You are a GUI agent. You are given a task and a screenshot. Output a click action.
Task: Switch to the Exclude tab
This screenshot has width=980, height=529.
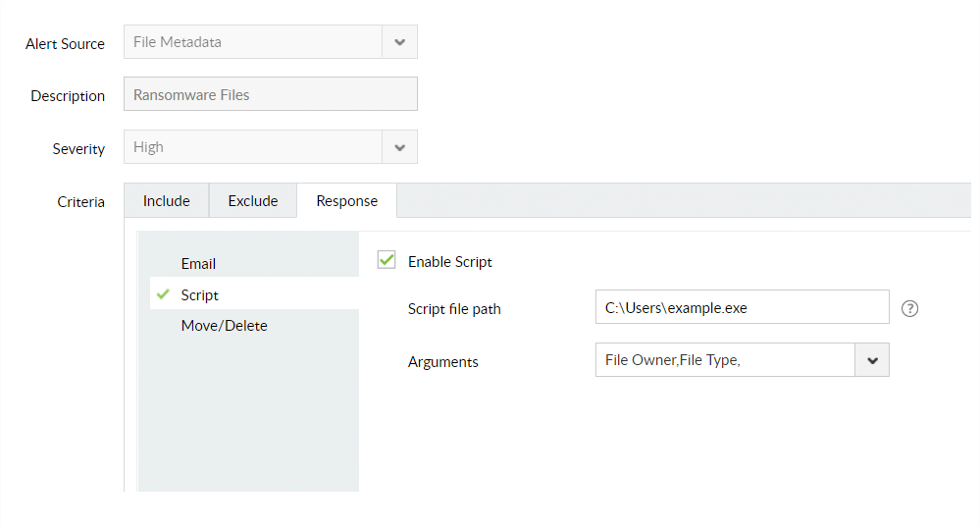coord(253,201)
